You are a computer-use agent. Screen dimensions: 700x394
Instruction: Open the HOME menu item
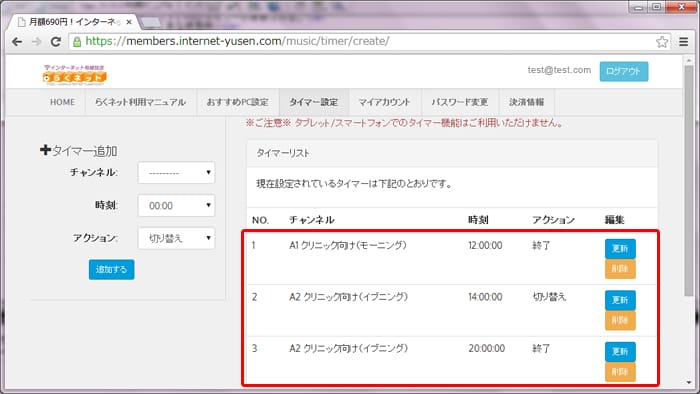[62, 102]
